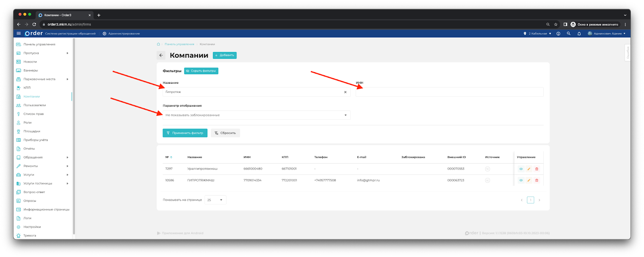Clear the Название filter with X icon
The image size is (644, 257).
point(345,92)
